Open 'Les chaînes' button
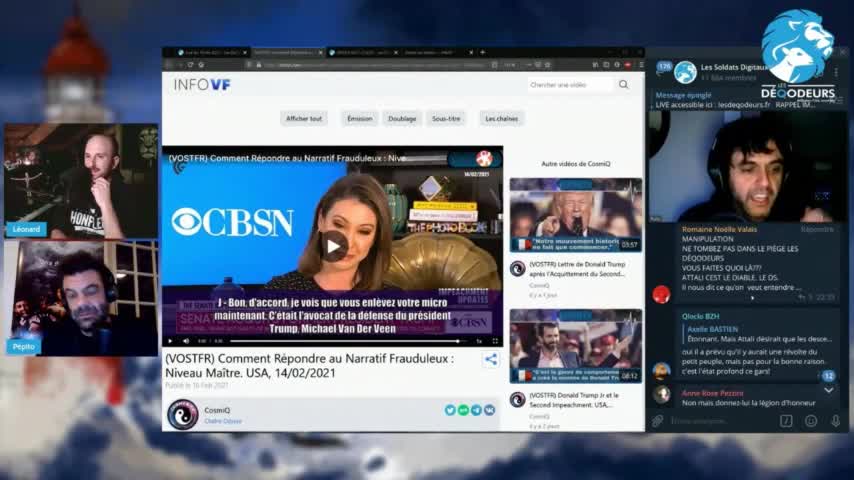 pyautogui.click(x=502, y=118)
